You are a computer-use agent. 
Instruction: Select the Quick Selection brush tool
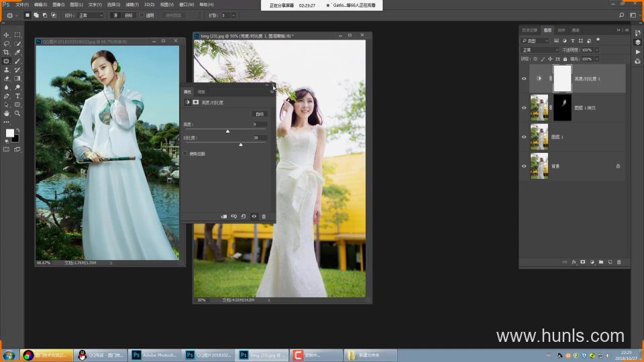tap(17, 44)
